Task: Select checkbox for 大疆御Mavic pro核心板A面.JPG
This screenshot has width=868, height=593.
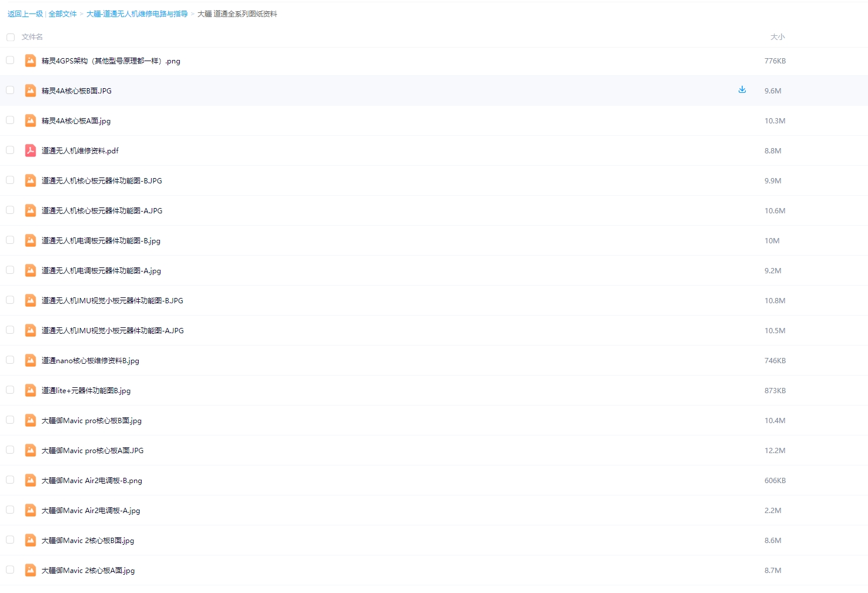Action: click(x=10, y=450)
